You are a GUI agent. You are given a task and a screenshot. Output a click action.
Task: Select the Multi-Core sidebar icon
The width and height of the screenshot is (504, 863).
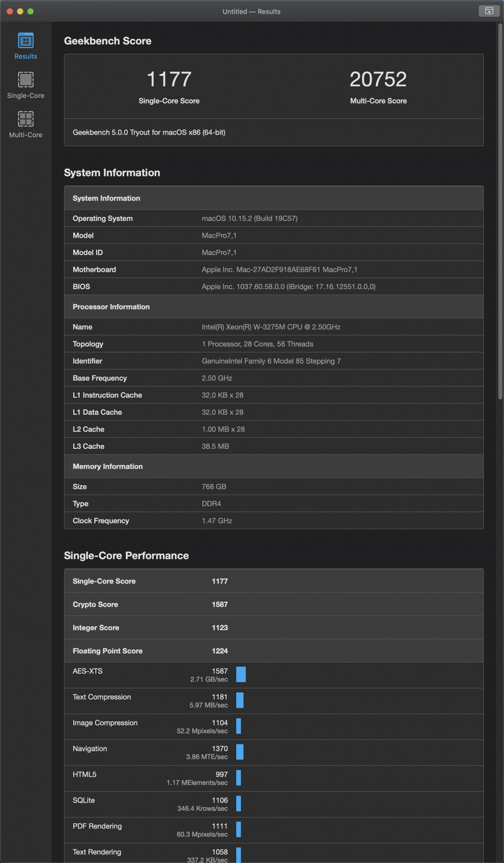25,119
